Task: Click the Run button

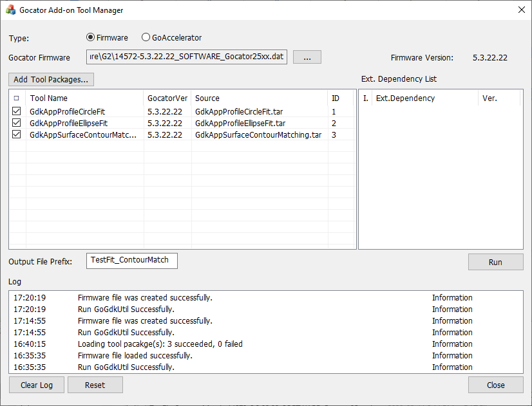Action: pos(496,262)
